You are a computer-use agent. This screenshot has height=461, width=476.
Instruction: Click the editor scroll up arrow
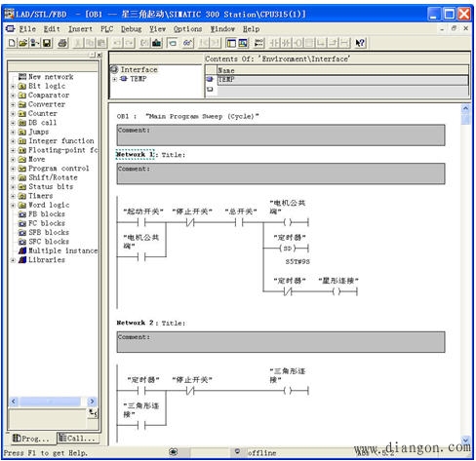465,108
